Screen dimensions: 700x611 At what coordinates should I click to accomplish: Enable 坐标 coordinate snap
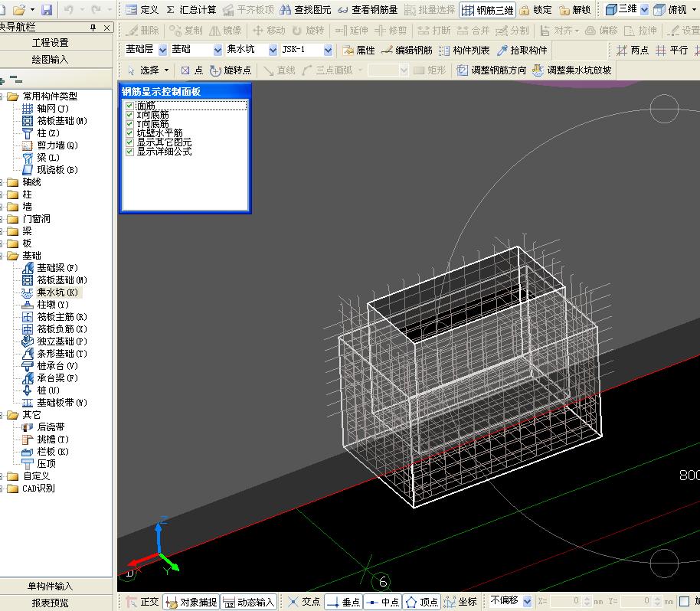tap(460, 602)
